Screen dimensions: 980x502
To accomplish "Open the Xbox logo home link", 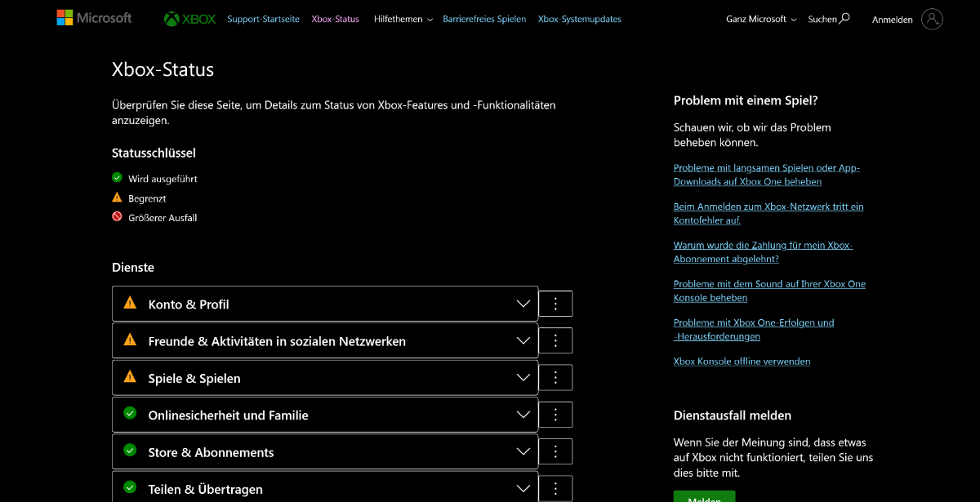I will tap(189, 19).
